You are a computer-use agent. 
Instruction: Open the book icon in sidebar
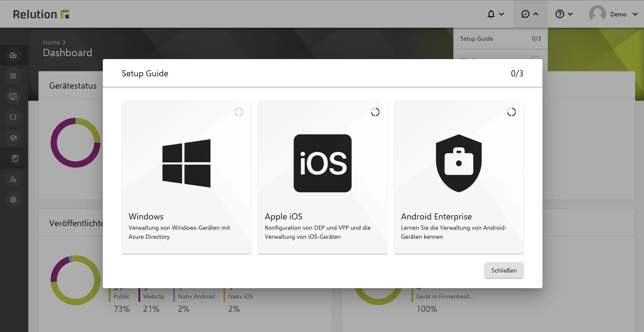pyautogui.click(x=15, y=158)
